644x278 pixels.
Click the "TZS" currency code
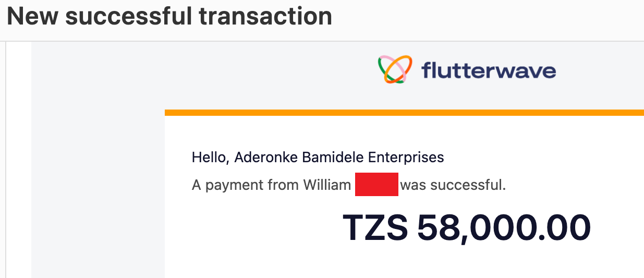375,228
